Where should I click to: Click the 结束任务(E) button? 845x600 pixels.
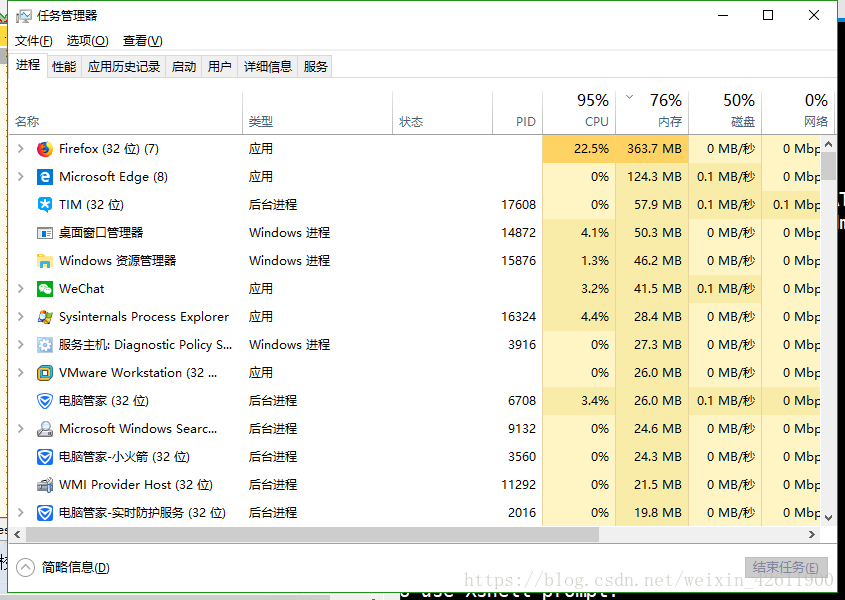pyautogui.click(x=786, y=568)
